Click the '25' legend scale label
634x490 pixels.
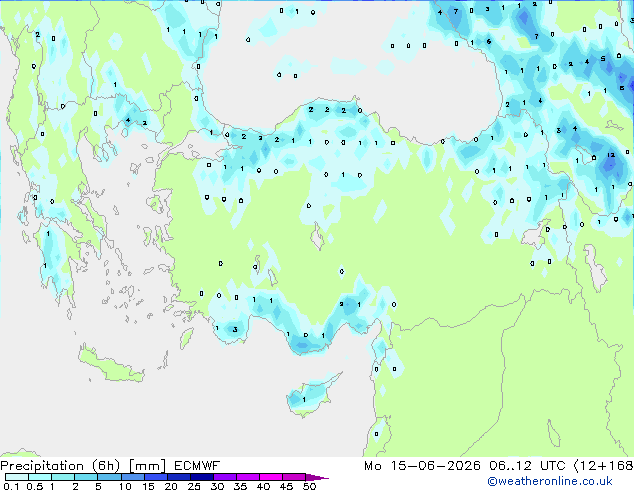(x=194, y=486)
